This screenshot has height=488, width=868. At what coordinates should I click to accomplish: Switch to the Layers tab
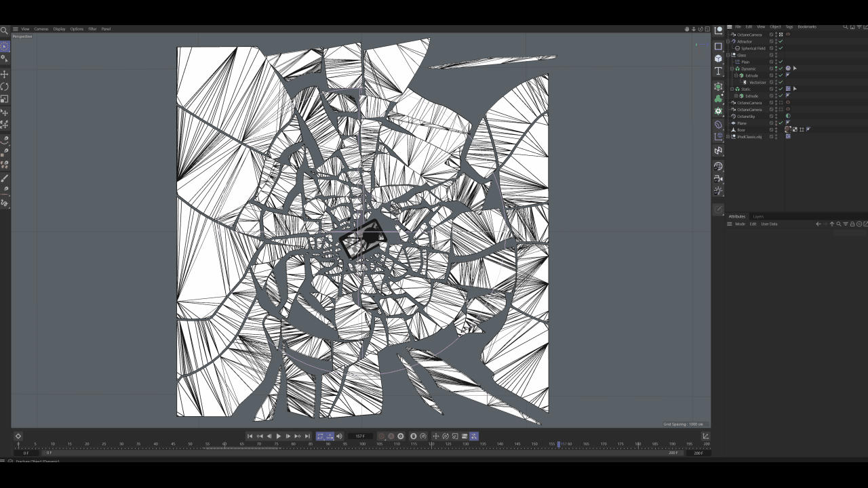pyautogui.click(x=758, y=217)
